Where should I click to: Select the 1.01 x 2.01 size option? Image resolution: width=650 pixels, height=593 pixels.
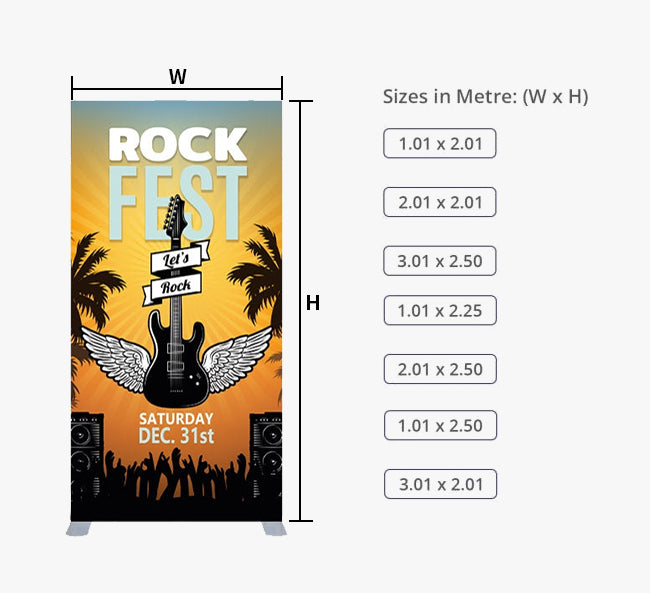tap(440, 144)
